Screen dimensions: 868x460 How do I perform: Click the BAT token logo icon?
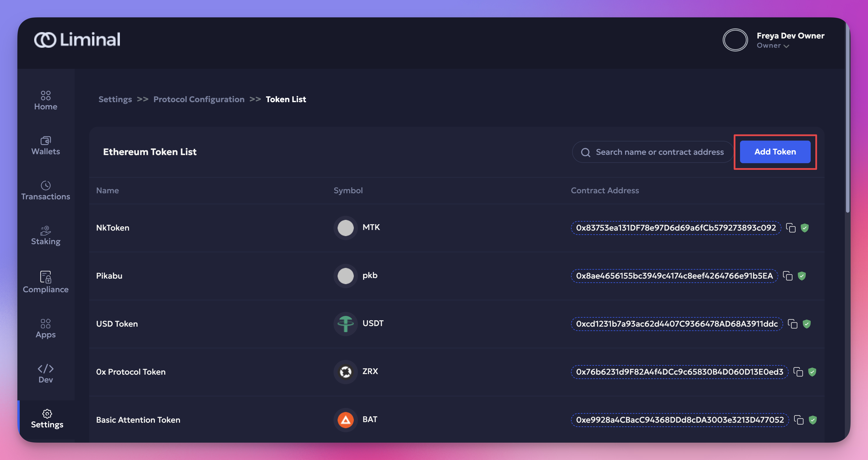[x=345, y=420]
